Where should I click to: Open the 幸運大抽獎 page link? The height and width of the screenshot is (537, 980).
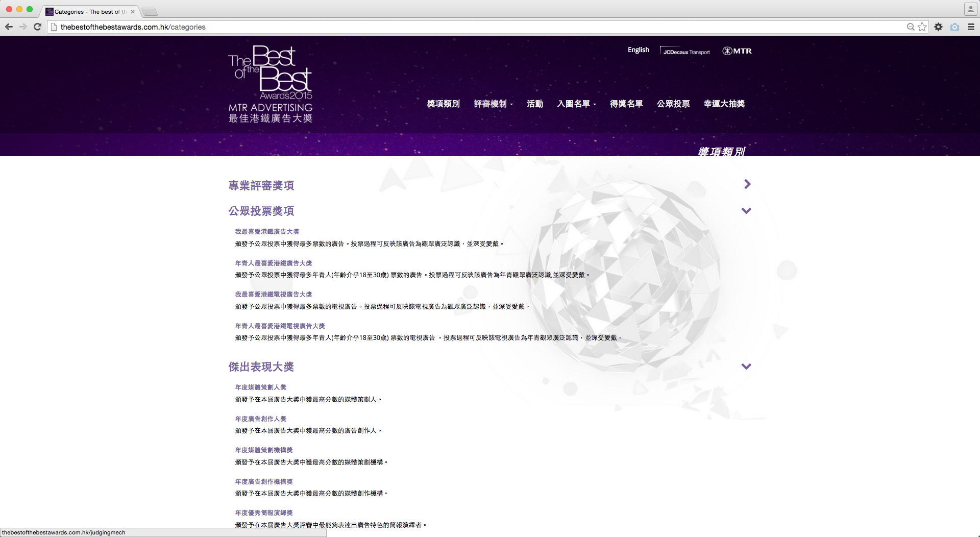click(x=724, y=104)
